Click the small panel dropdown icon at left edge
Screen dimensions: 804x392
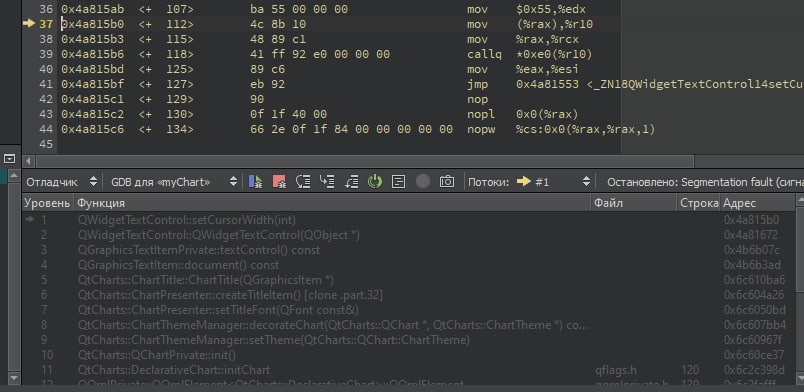(x=10, y=159)
